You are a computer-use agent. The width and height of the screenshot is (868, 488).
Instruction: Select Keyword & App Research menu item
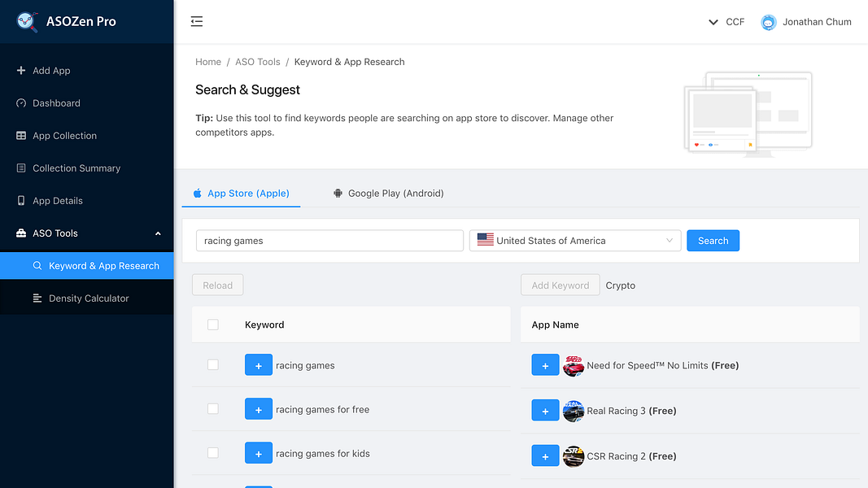click(x=87, y=266)
